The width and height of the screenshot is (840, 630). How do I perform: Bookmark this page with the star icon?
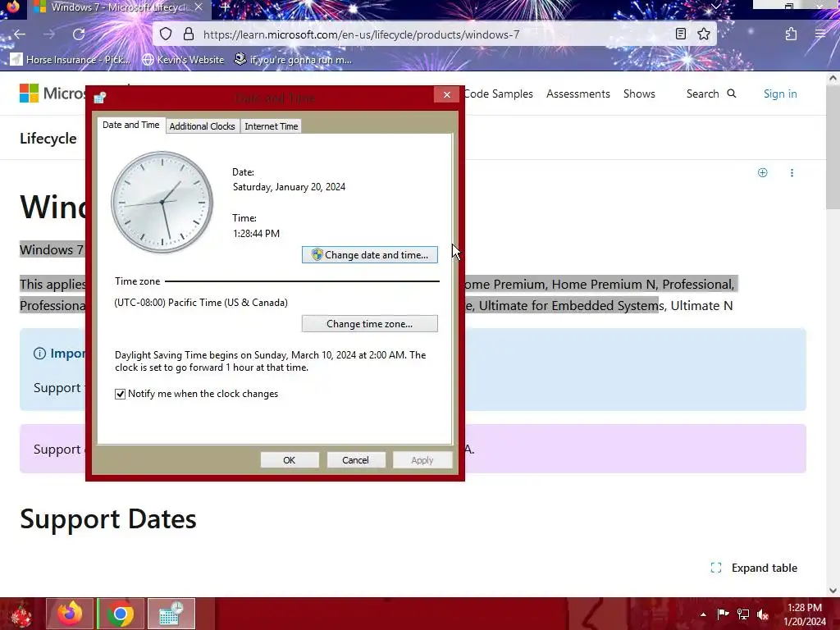point(703,34)
